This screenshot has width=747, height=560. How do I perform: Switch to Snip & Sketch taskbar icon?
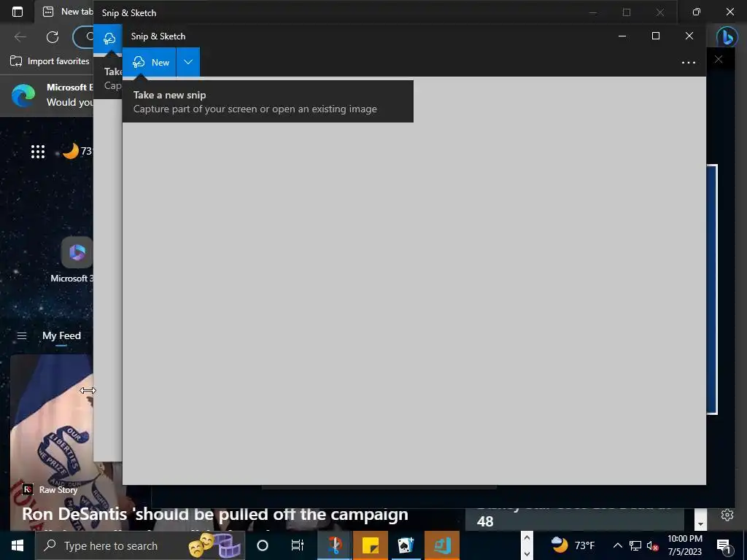coord(335,545)
